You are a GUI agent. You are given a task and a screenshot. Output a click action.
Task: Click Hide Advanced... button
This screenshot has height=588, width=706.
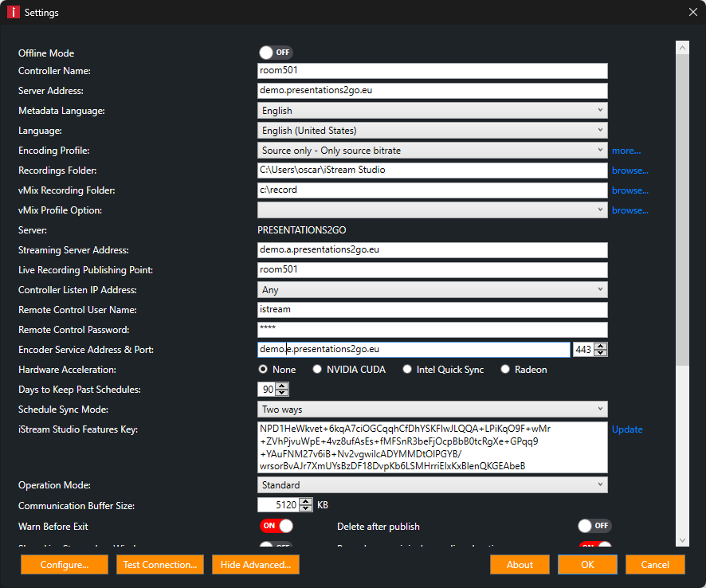coord(256,565)
